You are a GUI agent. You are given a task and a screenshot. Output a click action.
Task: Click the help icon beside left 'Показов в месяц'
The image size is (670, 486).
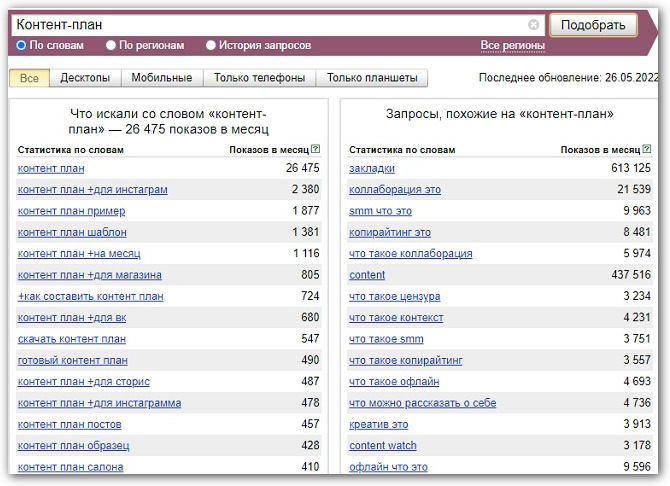click(315, 150)
